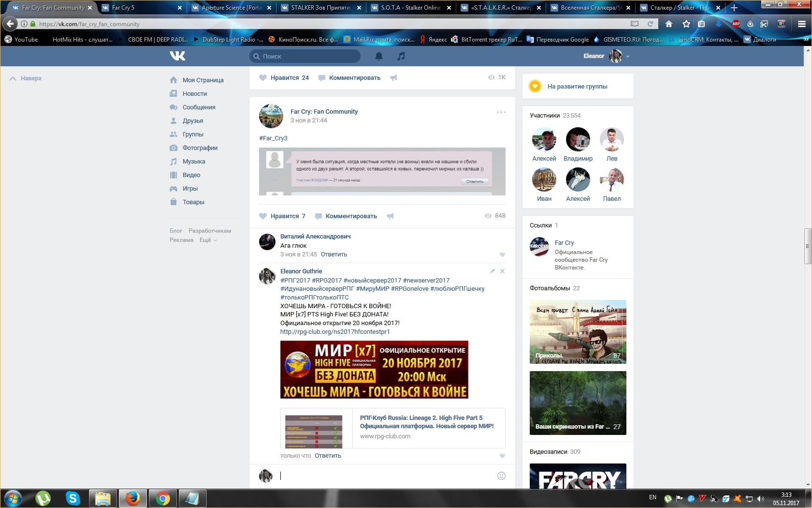
Task: Click browser home icon
Action: [669, 24]
